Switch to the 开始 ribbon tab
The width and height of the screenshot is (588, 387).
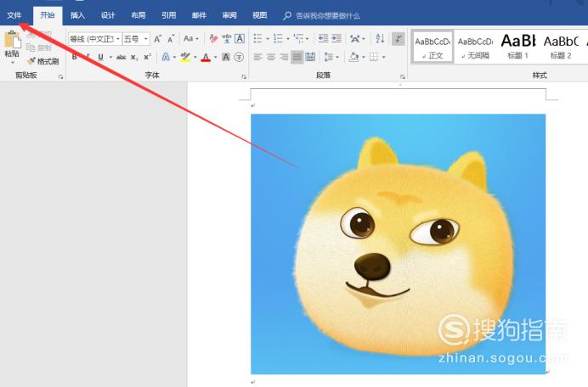[x=48, y=15]
